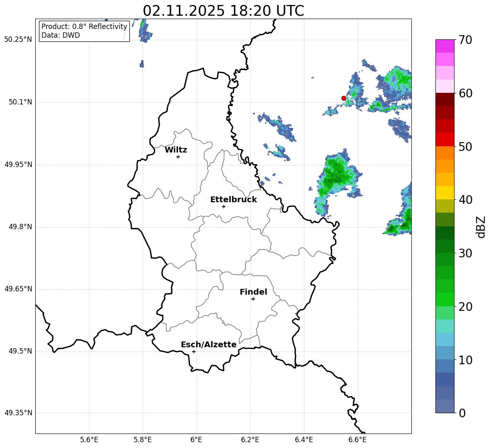Click the yellow band just above 40

[x=445, y=193]
